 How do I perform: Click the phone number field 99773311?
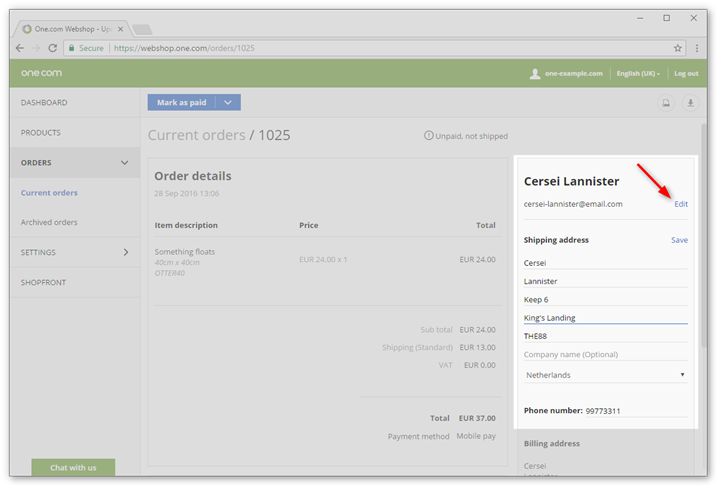click(x=636, y=411)
